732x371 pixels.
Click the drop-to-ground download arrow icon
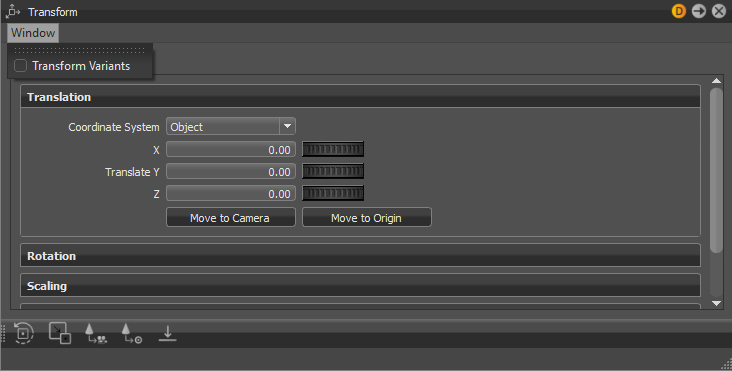coord(168,333)
